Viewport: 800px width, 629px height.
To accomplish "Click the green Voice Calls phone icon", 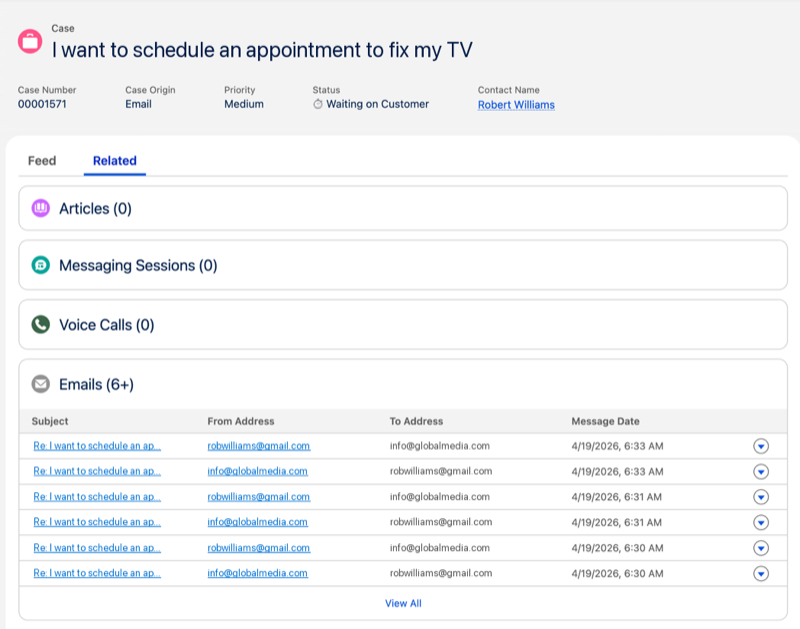I will (41, 324).
